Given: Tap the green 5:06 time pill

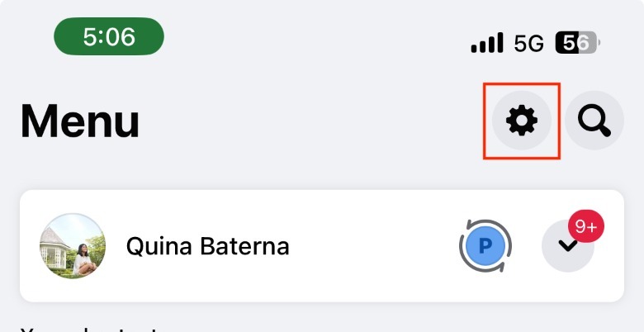Looking at the screenshot, I should click(109, 36).
